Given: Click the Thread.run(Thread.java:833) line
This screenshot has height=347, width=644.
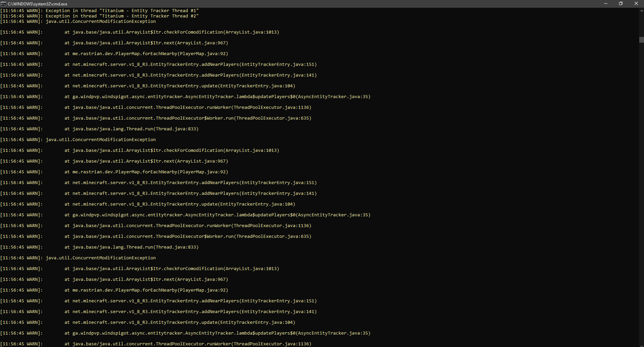Looking at the screenshot, I should click(x=131, y=129).
